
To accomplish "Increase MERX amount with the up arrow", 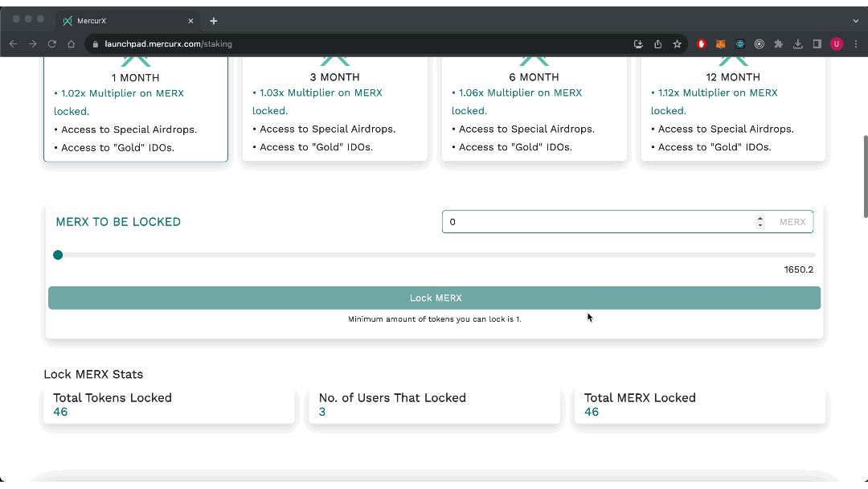I will (760, 219).
